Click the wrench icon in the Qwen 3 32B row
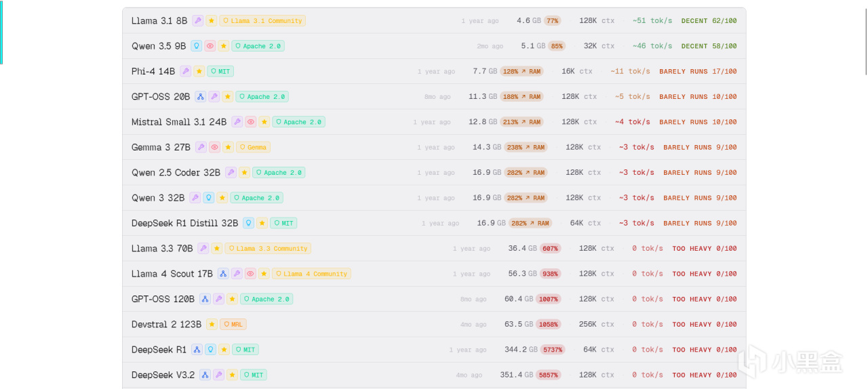The width and height of the screenshot is (868, 389). [195, 198]
